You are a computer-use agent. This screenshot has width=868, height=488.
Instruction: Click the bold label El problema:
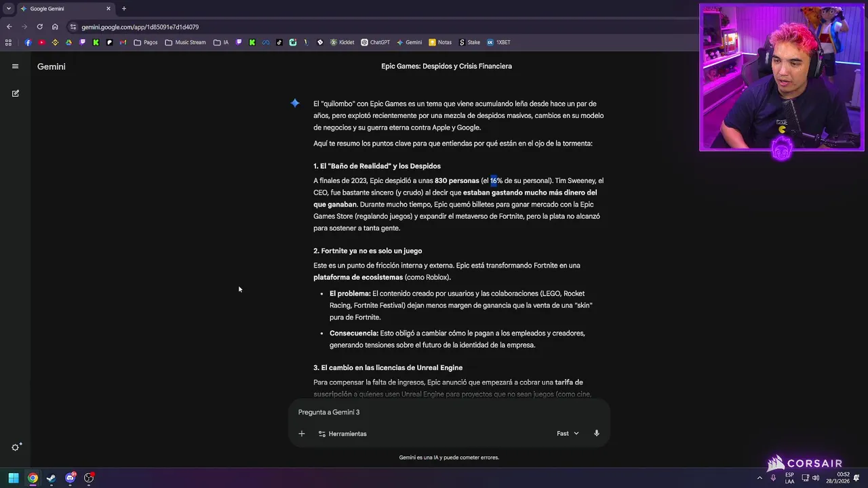tap(350, 293)
